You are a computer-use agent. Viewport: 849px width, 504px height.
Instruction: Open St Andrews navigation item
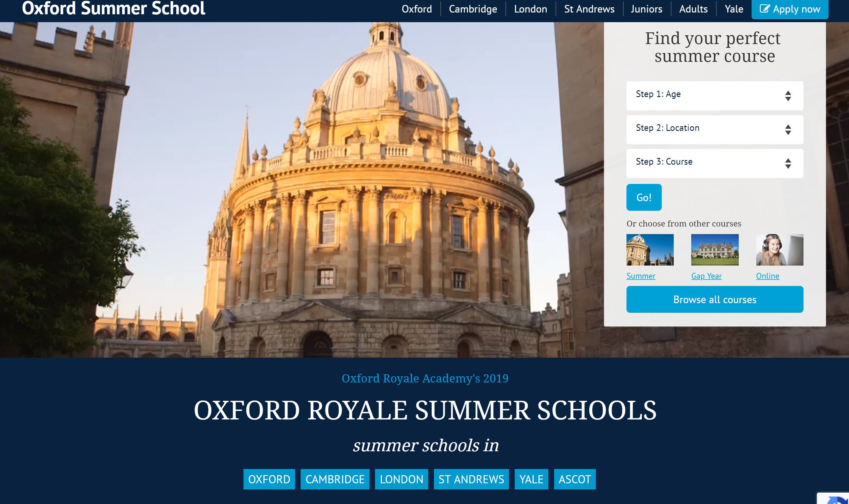pyautogui.click(x=589, y=9)
